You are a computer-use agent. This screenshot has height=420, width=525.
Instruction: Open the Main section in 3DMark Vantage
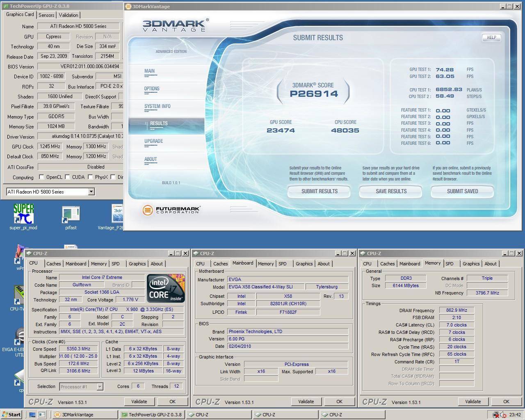[x=149, y=71]
